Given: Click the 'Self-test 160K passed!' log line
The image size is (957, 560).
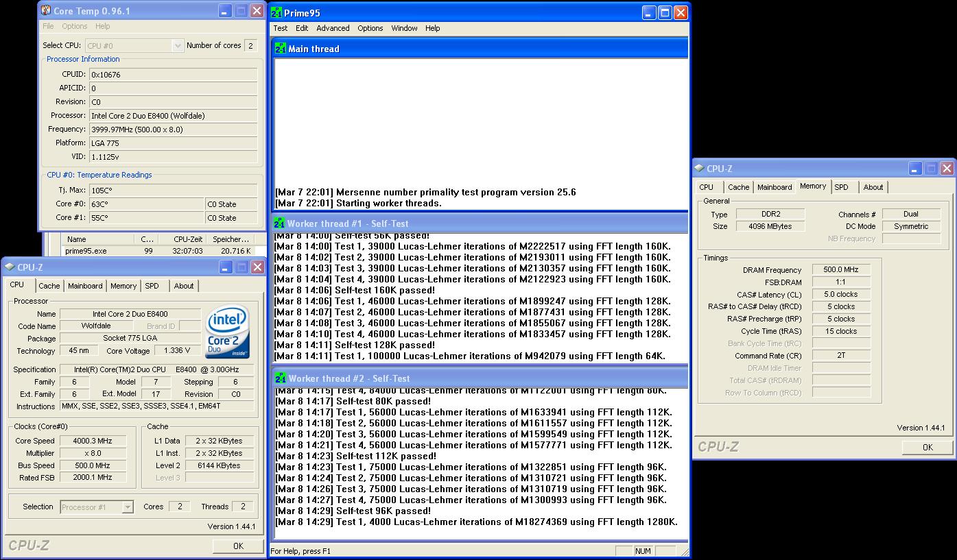Looking at the screenshot, I should click(x=355, y=290).
